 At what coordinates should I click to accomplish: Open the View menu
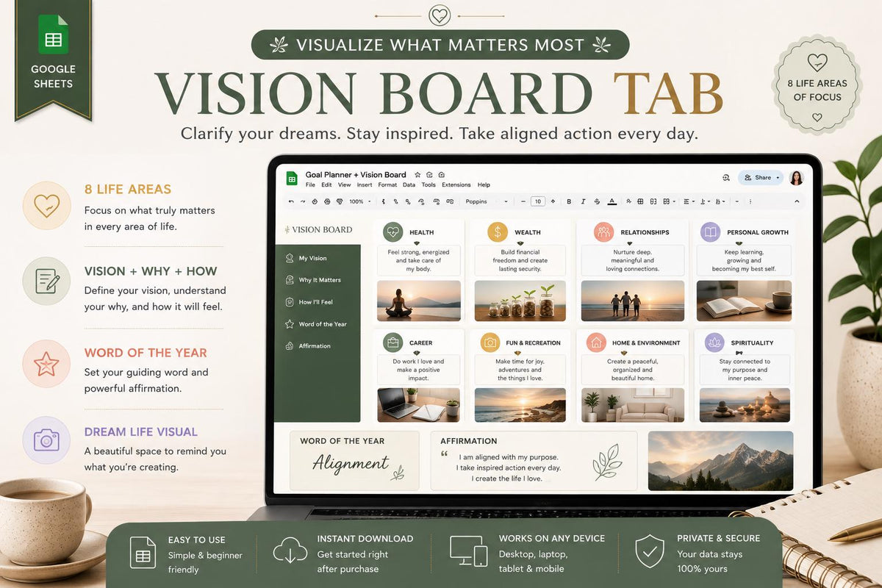point(344,185)
